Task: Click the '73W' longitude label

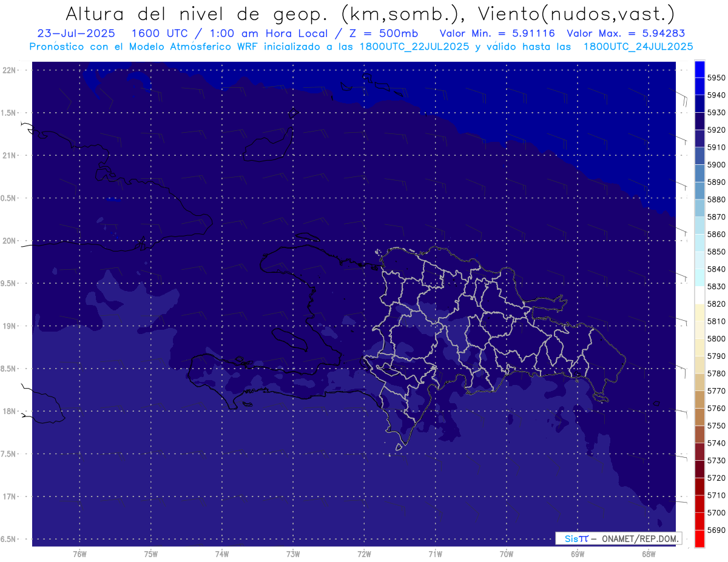Action: [x=293, y=554]
